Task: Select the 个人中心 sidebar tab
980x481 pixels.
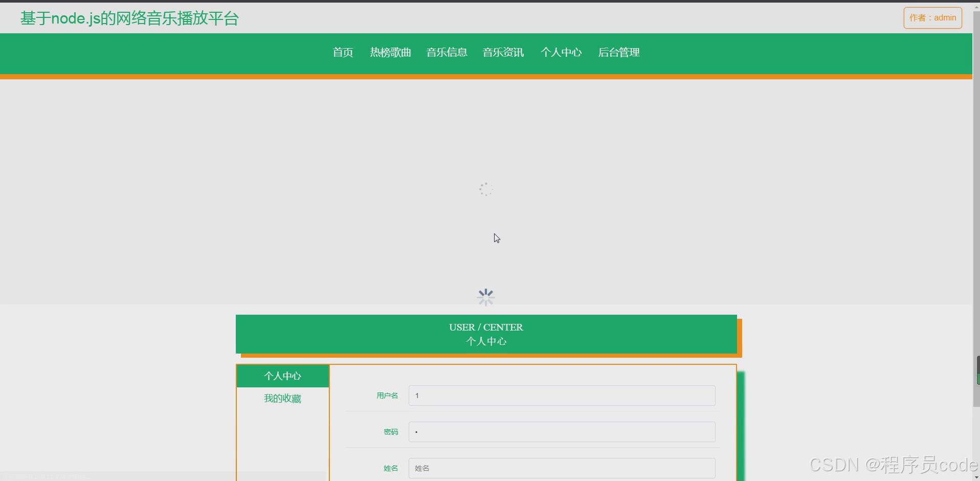Action: click(282, 376)
